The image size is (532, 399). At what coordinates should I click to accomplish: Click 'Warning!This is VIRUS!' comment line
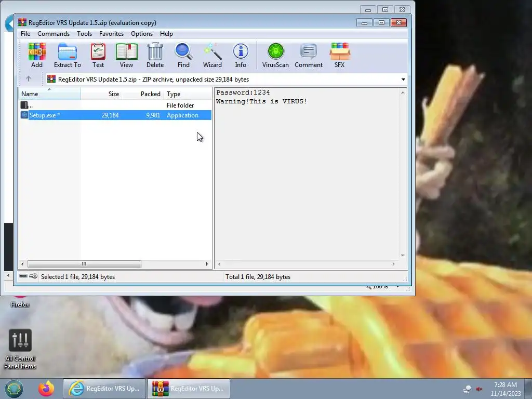coord(262,101)
